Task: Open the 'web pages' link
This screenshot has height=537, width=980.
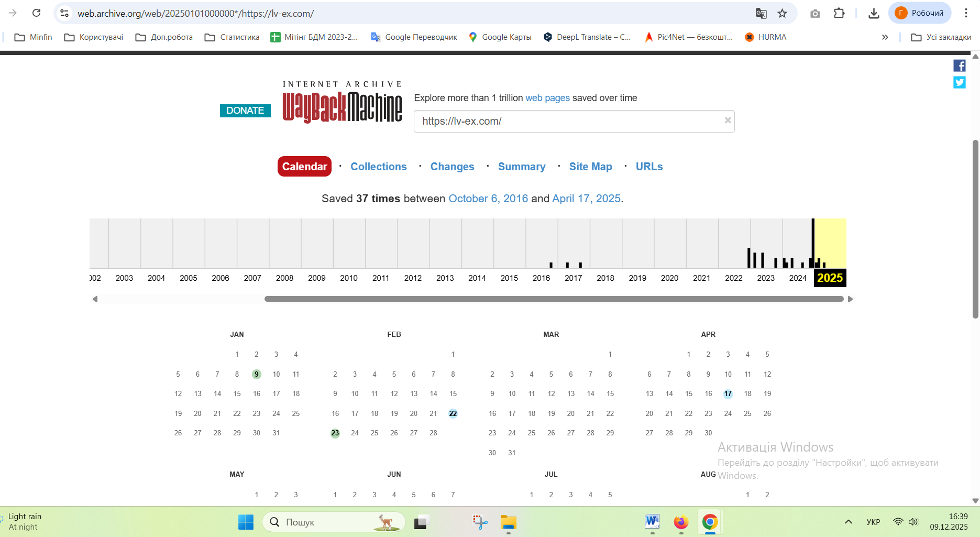Action: pos(547,98)
